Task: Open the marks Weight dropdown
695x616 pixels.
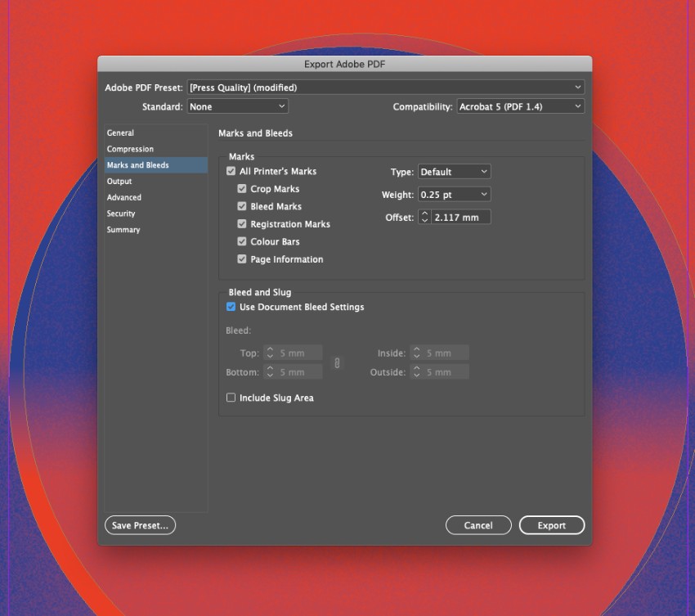Action: (454, 194)
